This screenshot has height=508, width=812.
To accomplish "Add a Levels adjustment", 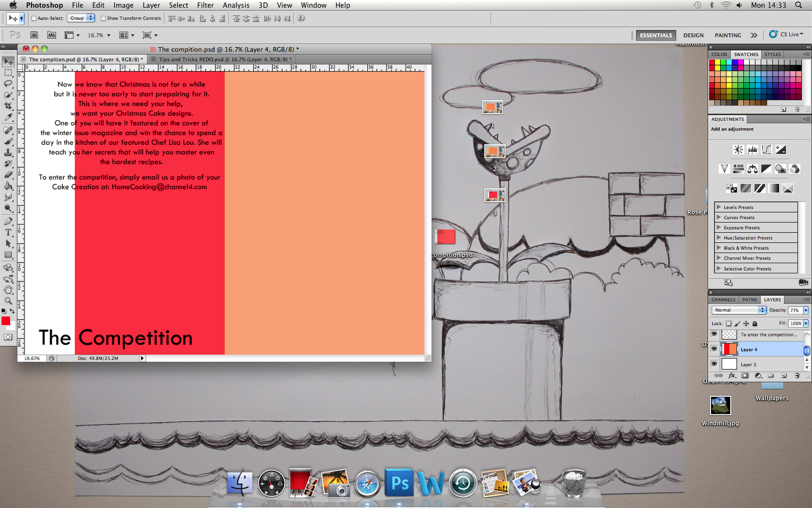I will (x=753, y=149).
